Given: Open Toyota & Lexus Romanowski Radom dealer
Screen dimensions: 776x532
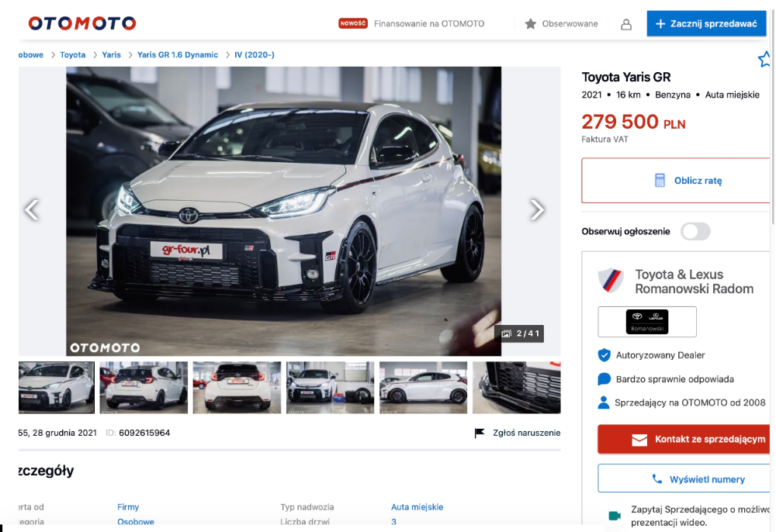Looking at the screenshot, I should pos(694,282).
